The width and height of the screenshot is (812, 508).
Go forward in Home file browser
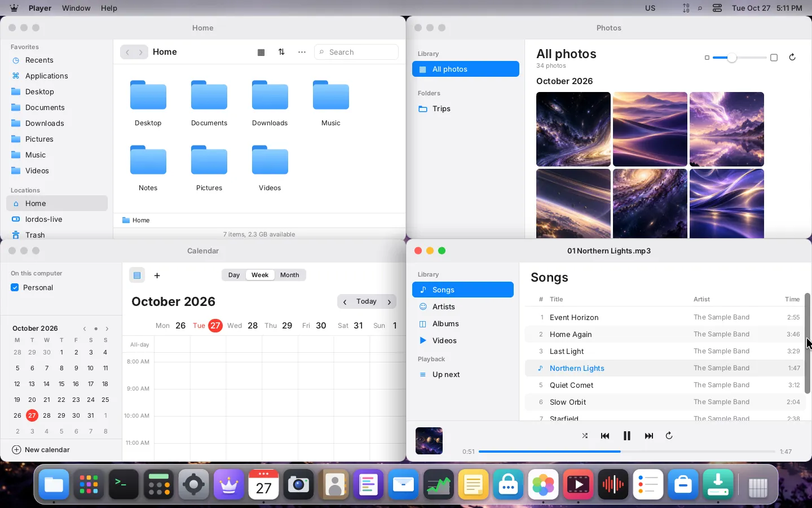click(141, 52)
